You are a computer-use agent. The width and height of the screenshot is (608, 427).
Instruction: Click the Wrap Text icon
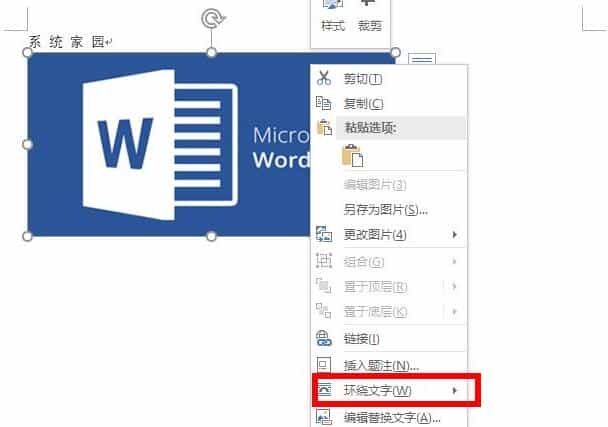click(324, 390)
